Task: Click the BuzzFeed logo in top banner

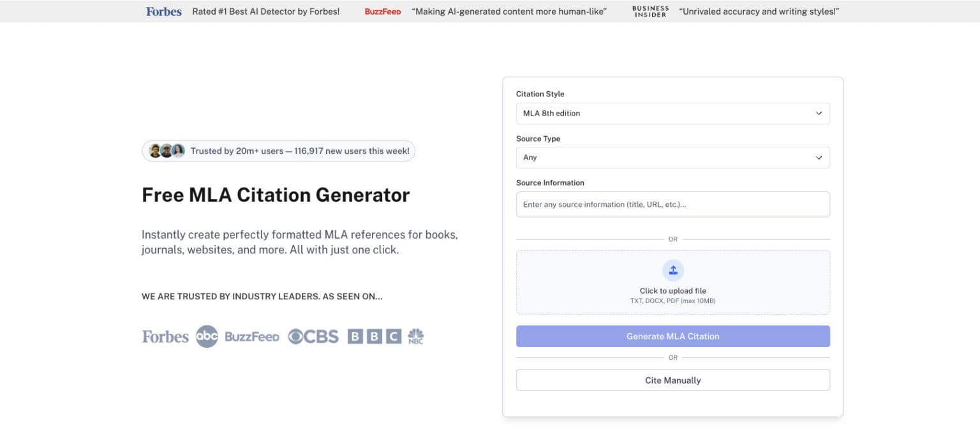Action: 383,11
